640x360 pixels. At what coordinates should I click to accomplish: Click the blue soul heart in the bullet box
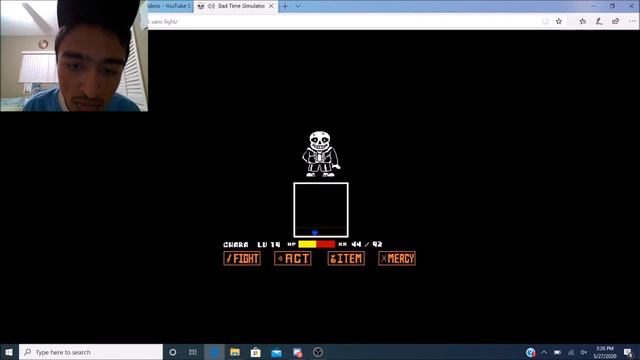[315, 233]
